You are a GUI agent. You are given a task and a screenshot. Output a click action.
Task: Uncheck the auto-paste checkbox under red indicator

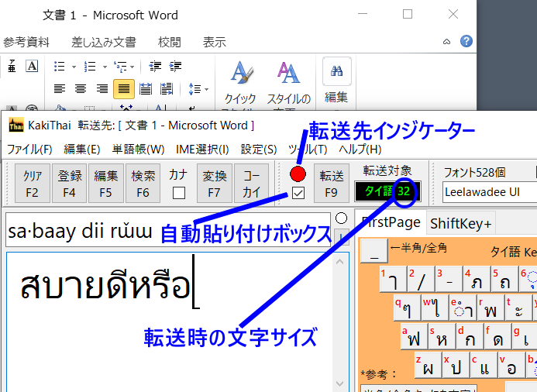pyautogui.click(x=298, y=193)
